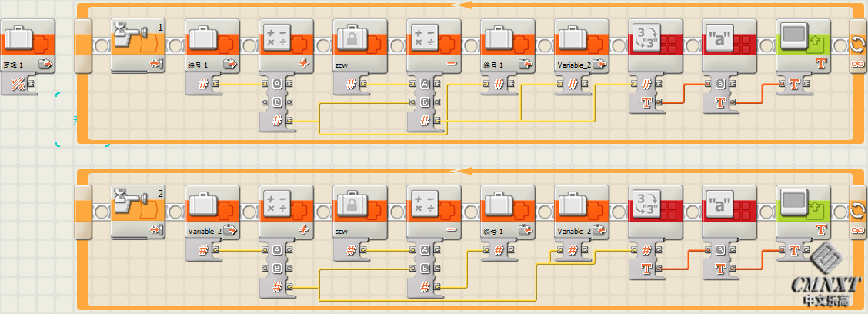Click the Wait block numbered 1

point(139,45)
